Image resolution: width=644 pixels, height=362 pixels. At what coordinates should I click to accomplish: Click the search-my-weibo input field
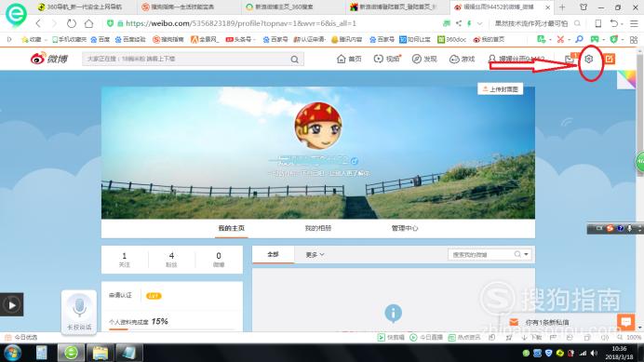coord(480,255)
